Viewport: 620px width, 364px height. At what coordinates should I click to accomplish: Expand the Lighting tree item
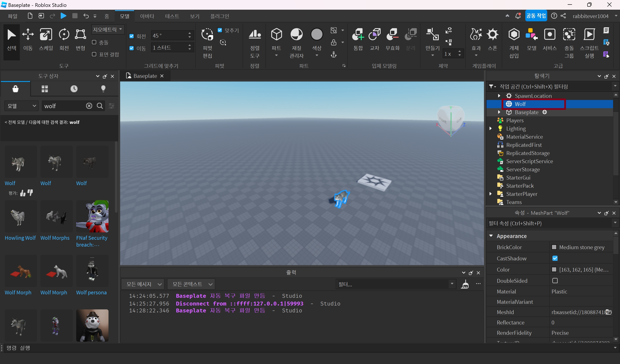click(x=491, y=129)
